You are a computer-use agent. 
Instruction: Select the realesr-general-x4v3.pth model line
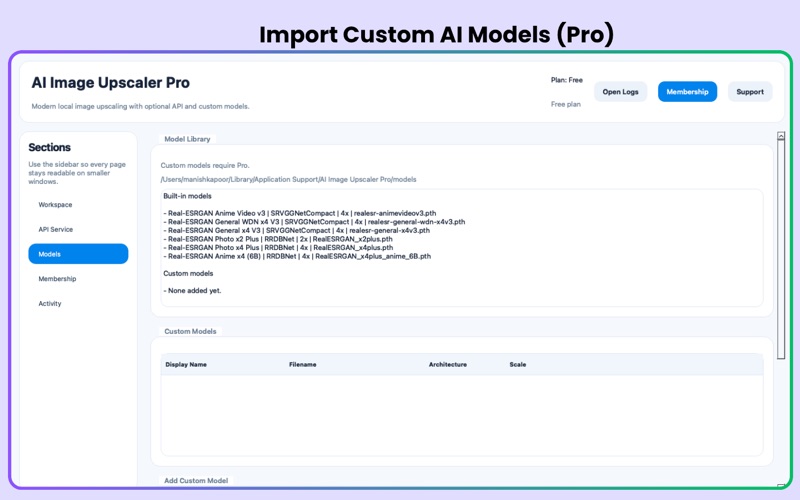[x=296, y=231]
